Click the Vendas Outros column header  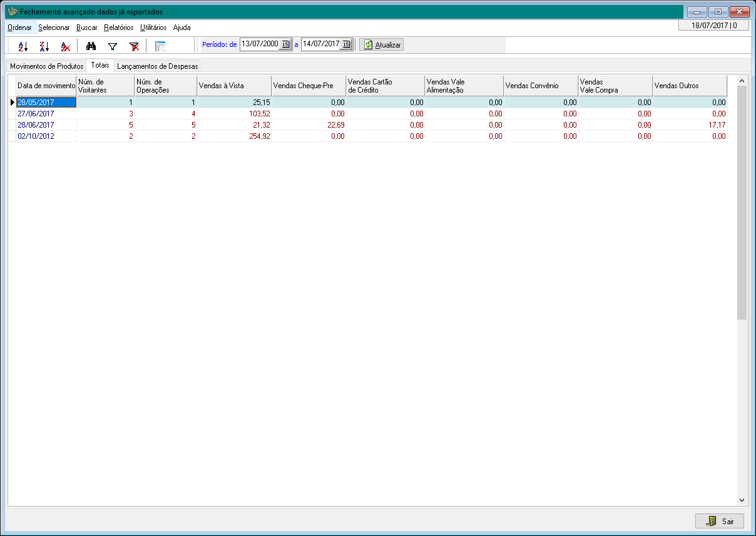690,86
